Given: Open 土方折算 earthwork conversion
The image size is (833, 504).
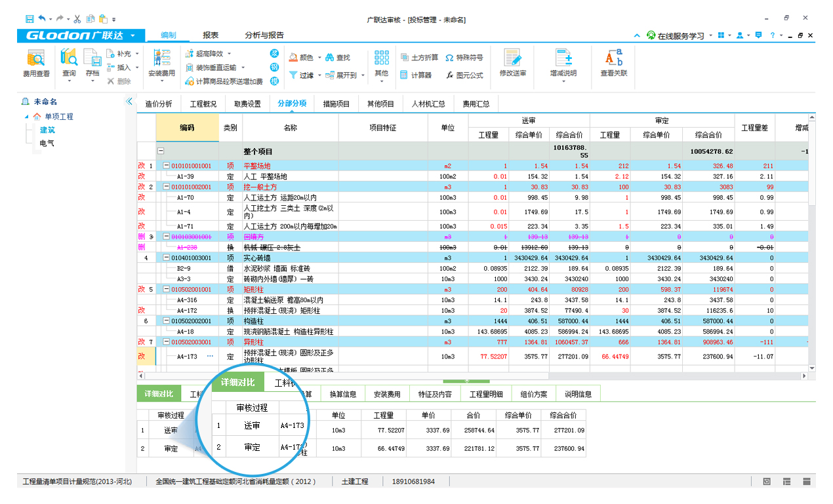Looking at the screenshot, I should pos(419,58).
